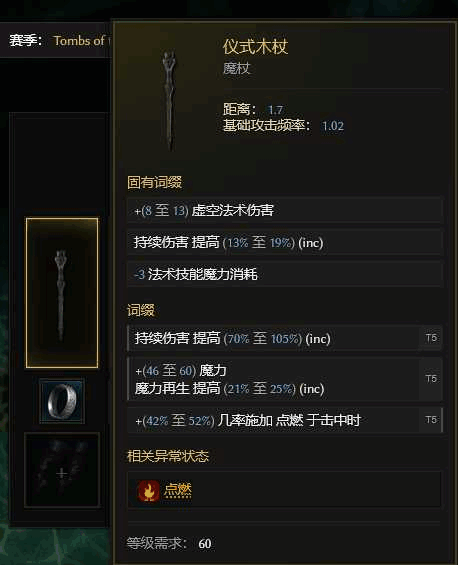Select the 几率施加 点燃 于击中时 affix row
The image size is (458, 565).
click(285, 420)
